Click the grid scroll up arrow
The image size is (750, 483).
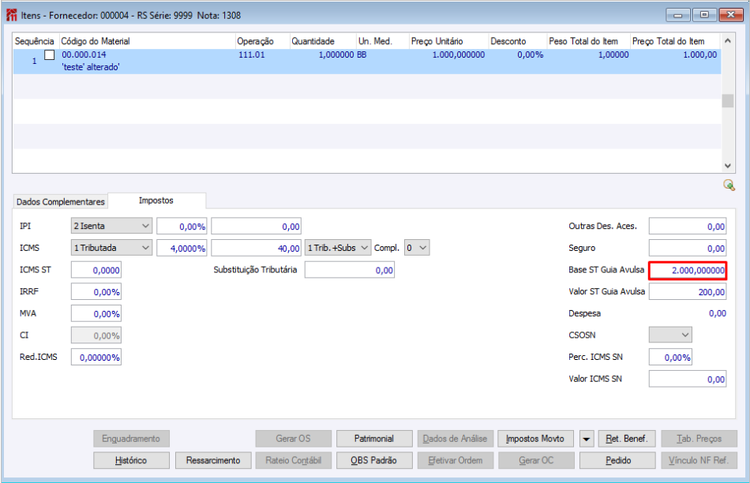728,41
